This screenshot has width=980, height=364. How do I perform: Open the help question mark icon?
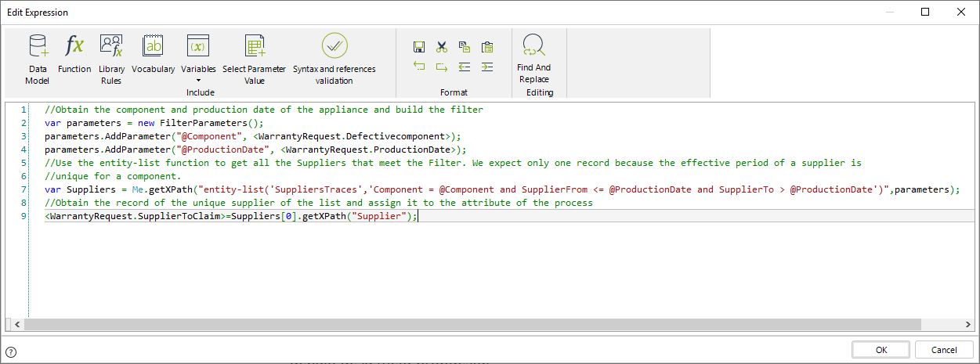tap(11, 352)
